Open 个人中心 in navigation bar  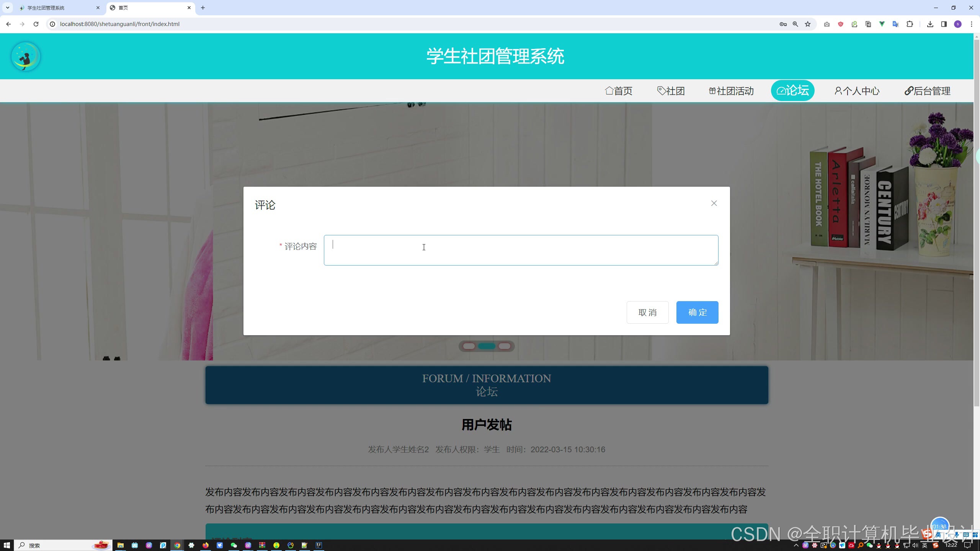click(857, 91)
